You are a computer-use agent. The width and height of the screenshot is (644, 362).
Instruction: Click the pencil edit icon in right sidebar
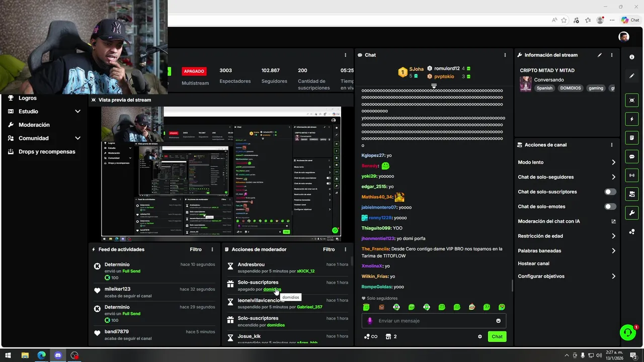pyautogui.click(x=632, y=76)
